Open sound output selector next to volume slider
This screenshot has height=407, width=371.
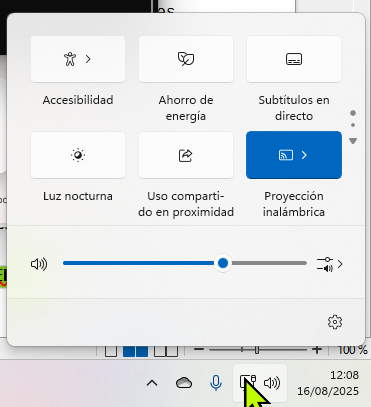[329, 264]
